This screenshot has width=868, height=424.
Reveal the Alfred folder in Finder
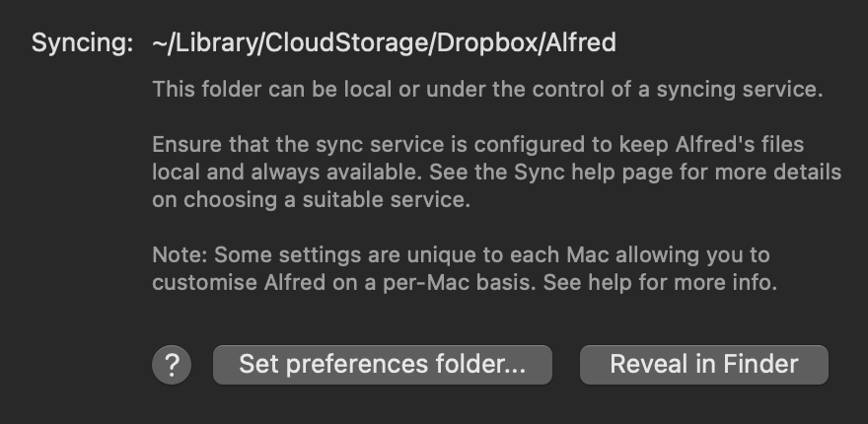[703, 365]
